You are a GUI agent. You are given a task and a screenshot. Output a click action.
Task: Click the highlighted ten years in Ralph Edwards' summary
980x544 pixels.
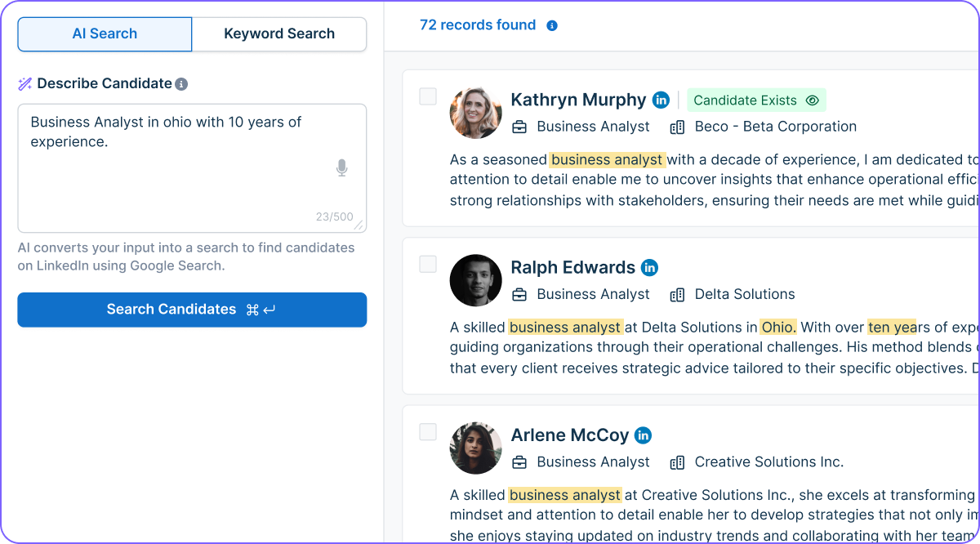(892, 327)
